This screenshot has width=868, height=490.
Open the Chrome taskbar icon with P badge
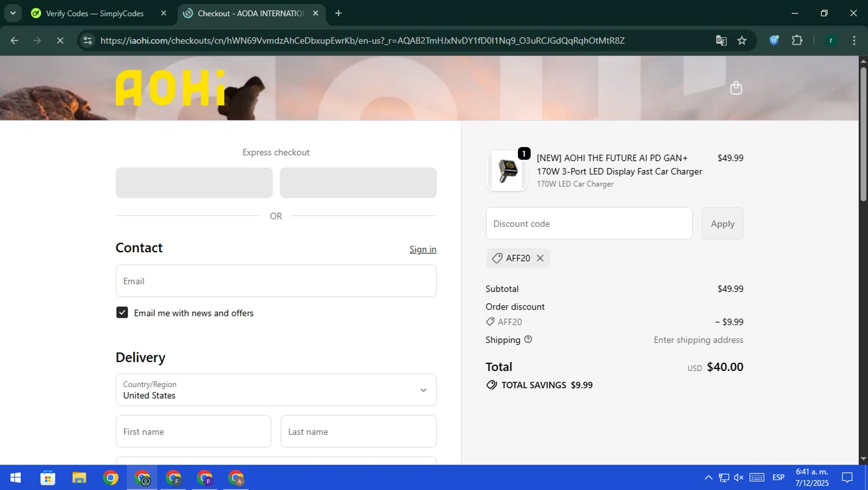tap(205, 477)
